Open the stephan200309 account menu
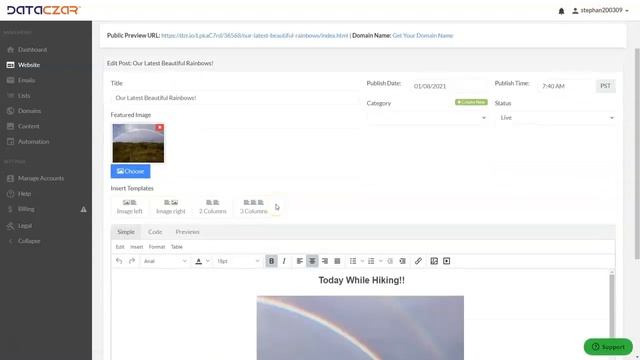This screenshot has height=360, width=640. click(600, 11)
